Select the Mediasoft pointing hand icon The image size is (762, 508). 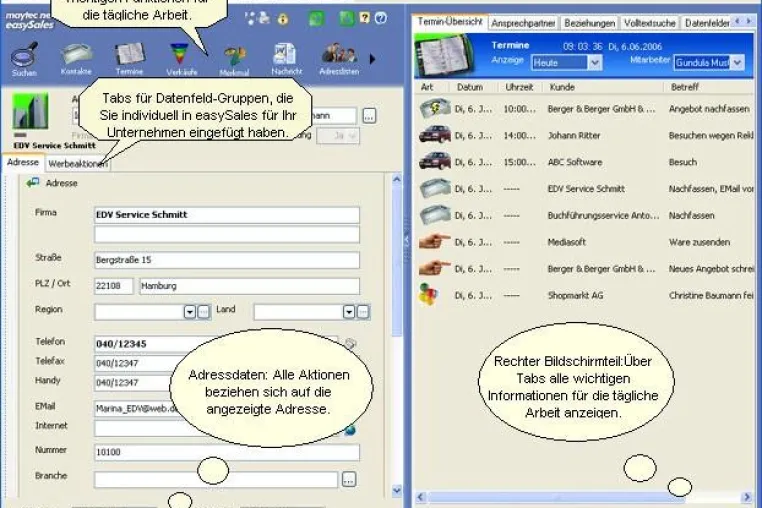click(x=435, y=241)
